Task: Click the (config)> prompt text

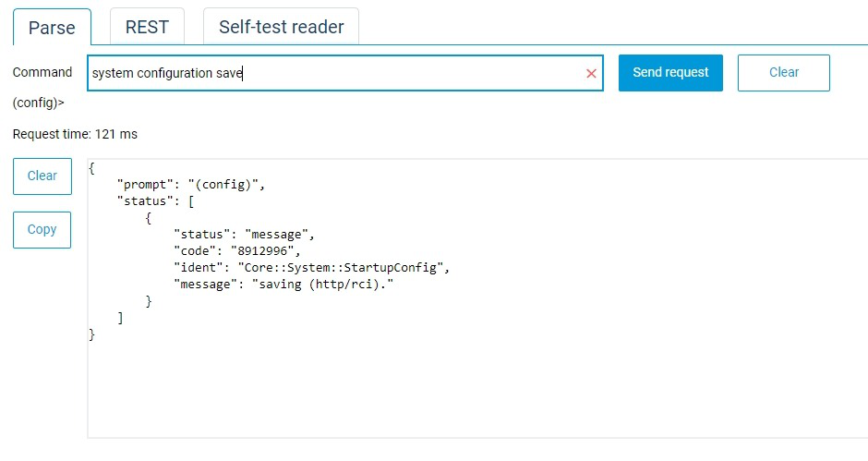Action: click(x=39, y=103)
